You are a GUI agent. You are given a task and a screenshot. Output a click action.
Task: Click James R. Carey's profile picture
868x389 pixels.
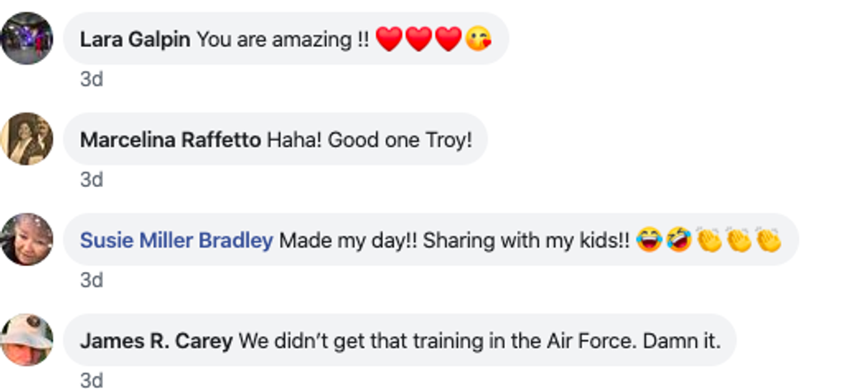click(x=27, y=340)
